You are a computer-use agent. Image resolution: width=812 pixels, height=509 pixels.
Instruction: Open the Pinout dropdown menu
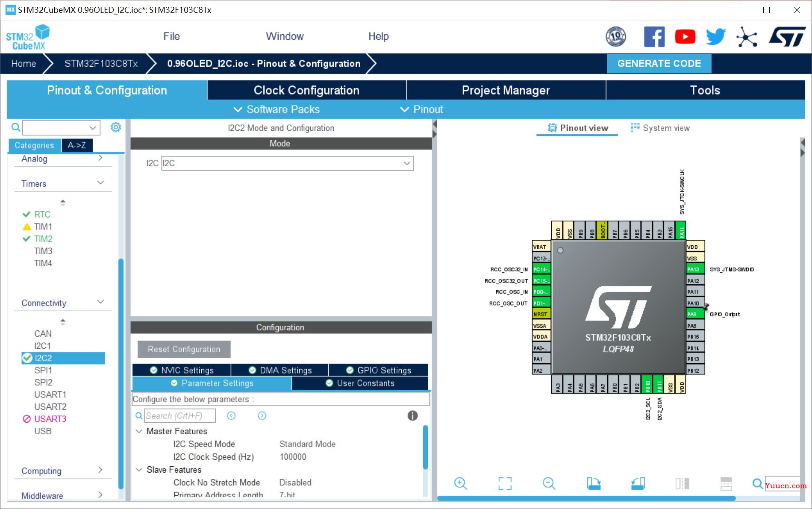click(422, 109)
